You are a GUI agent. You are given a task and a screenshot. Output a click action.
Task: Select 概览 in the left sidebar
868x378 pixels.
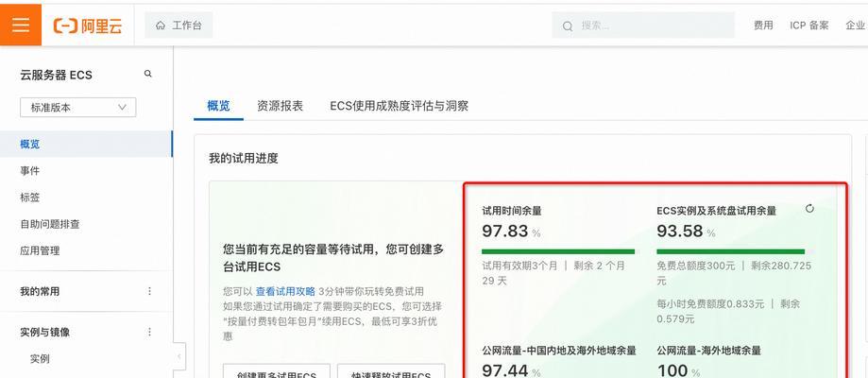pos(86,144)
